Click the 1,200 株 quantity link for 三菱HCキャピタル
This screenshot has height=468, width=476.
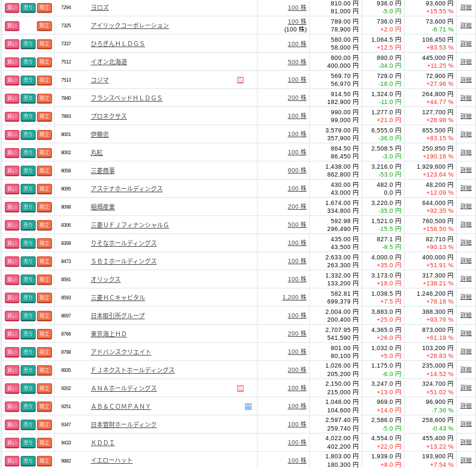tap(295, 297)
